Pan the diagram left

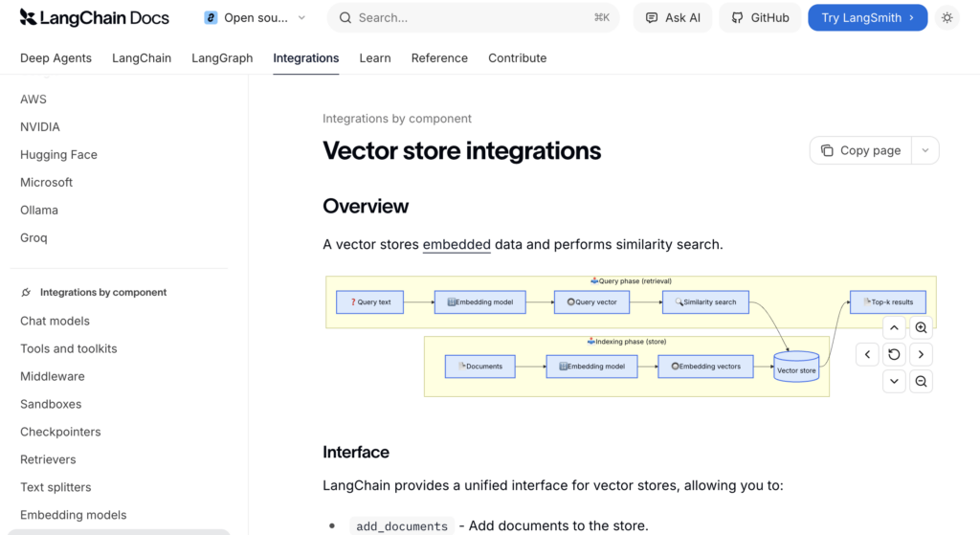[x=867, y=354]
